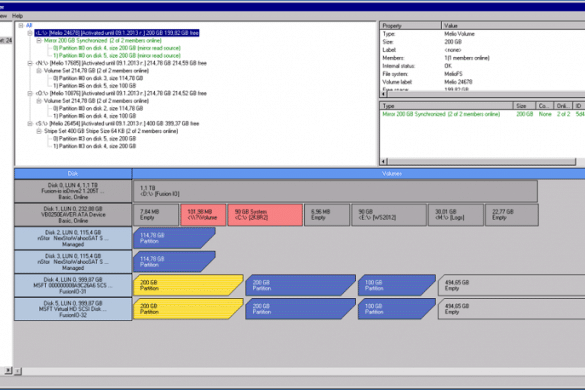Click right arrow at bottom-left scrollbar

[x=8, y=371]
